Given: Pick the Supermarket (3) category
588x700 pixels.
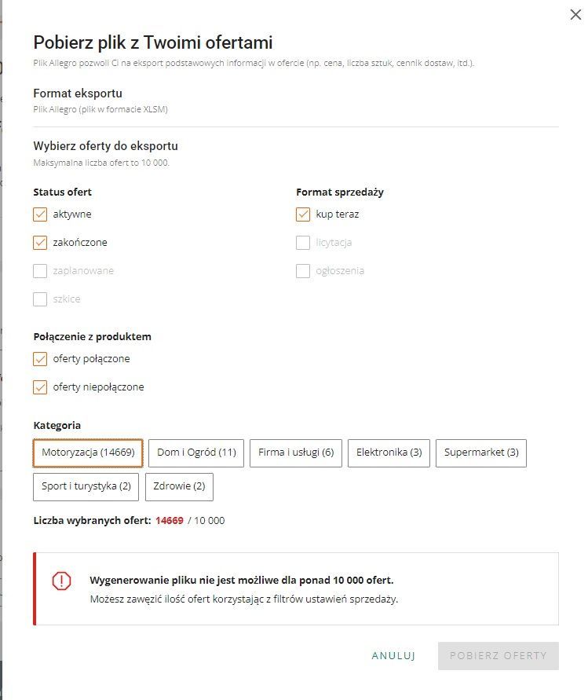Looking at the screenshot, I should 481,453.
